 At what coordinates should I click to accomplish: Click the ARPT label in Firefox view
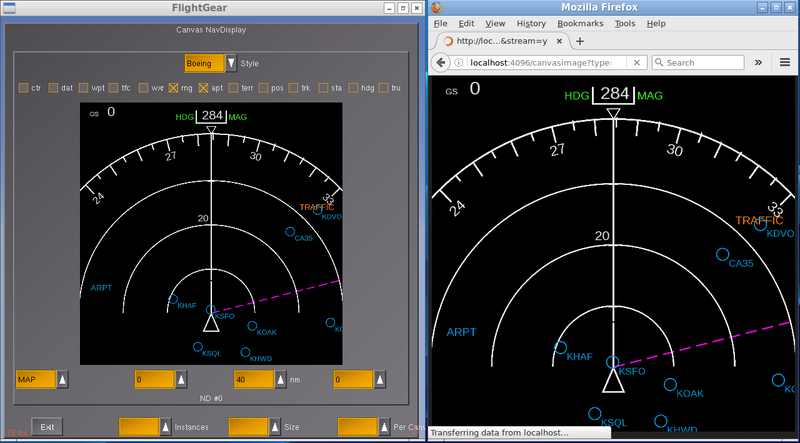(x=461, y=332)
